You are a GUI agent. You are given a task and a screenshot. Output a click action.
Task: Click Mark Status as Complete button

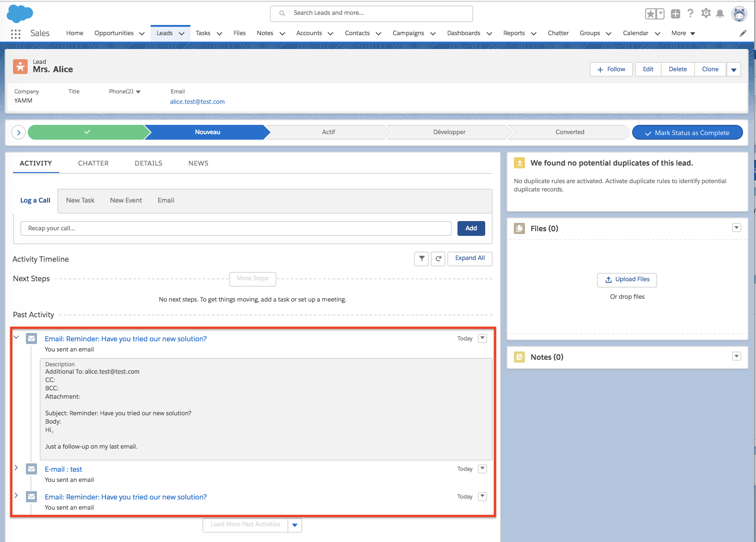[687, 133]
